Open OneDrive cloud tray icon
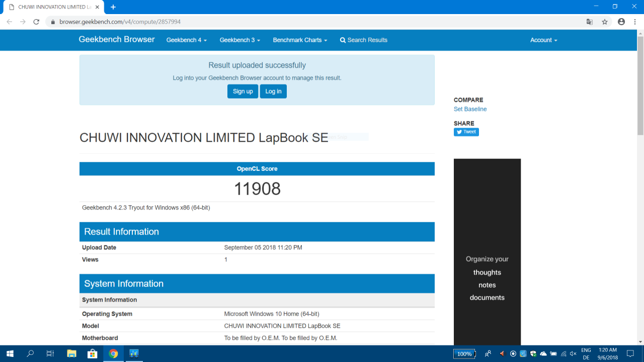Viewport: 644px width, 362px height. [543, 353]
